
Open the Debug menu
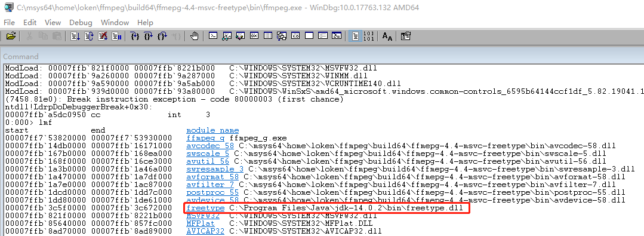tap(81, 22)
